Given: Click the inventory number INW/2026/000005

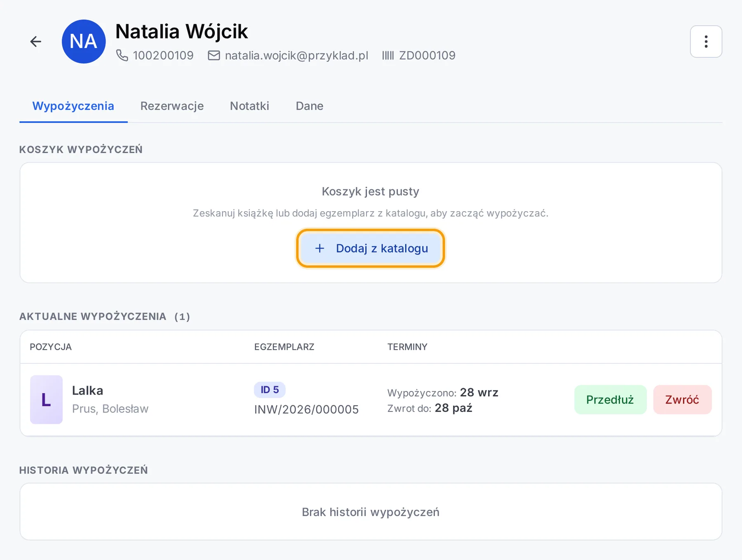Looking at the screenshot, I should [306, 409].
